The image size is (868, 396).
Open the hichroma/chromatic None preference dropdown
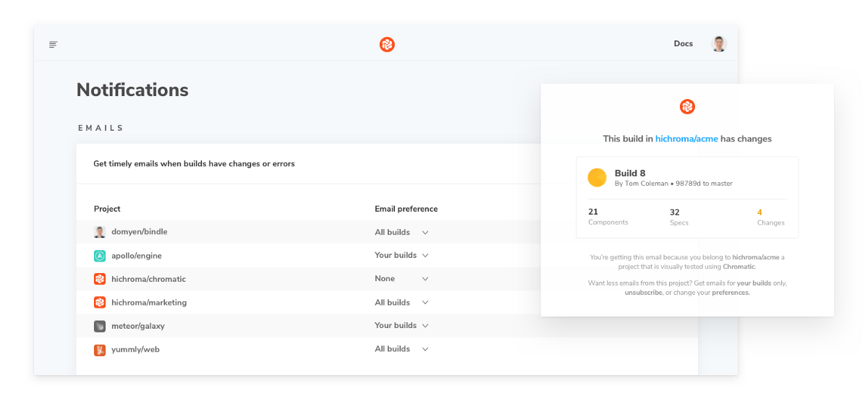(x=401, y=279)
